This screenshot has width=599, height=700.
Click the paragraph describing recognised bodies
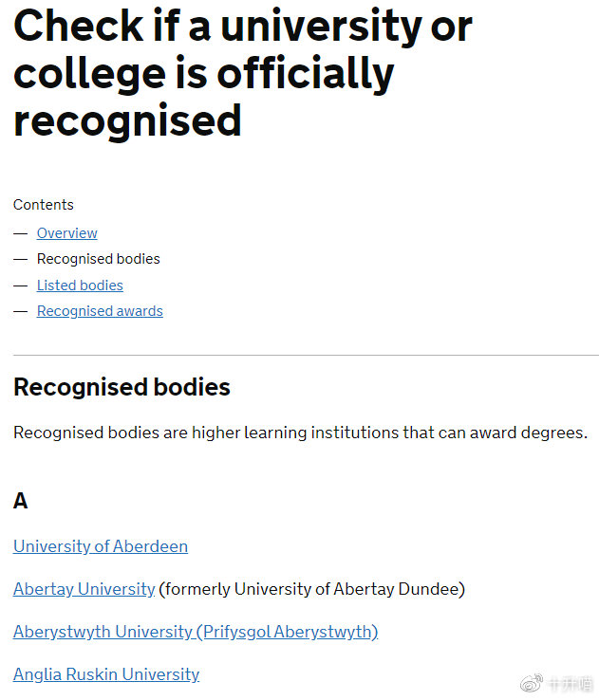coord(301,433)
